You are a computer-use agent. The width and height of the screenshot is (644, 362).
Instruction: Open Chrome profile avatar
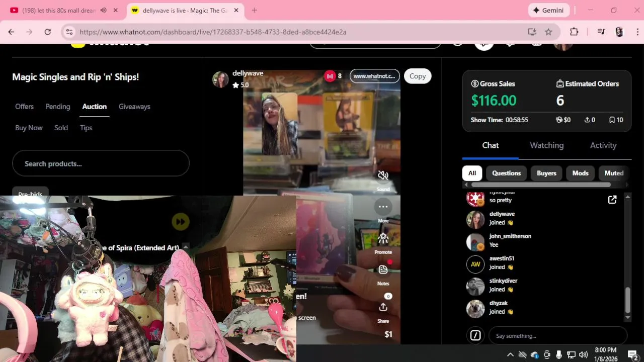(x=619, y=32)
